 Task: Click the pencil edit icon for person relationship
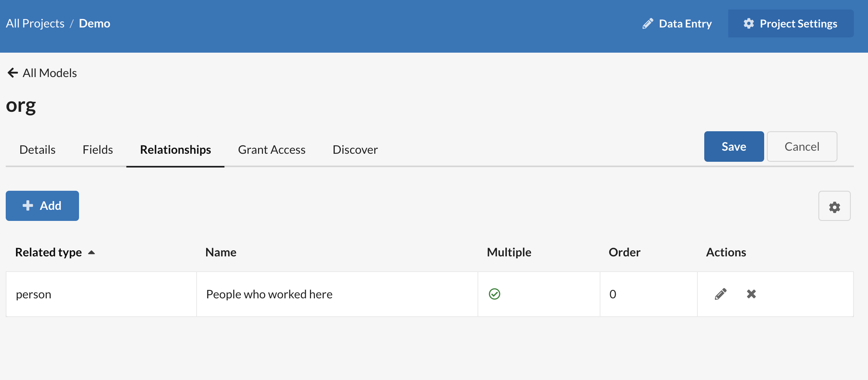pos(721,294)
